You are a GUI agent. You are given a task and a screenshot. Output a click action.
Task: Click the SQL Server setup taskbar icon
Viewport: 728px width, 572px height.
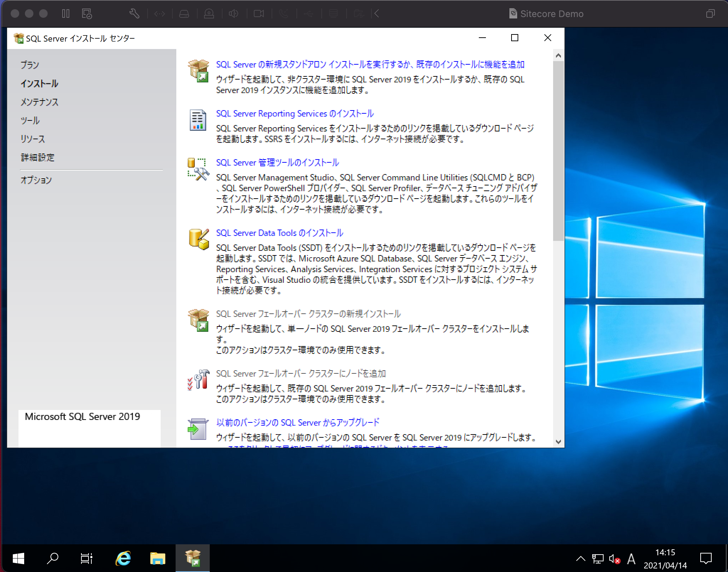[x=193, y=558]
